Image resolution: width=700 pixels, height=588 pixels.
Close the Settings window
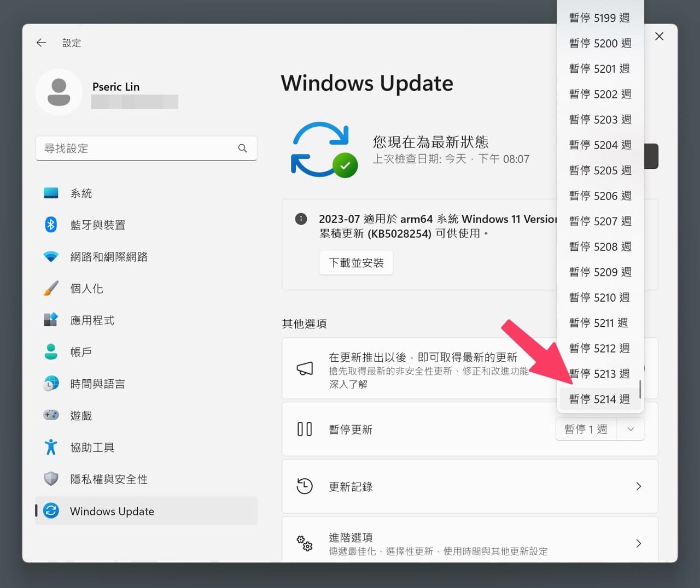tap(660, 36)
